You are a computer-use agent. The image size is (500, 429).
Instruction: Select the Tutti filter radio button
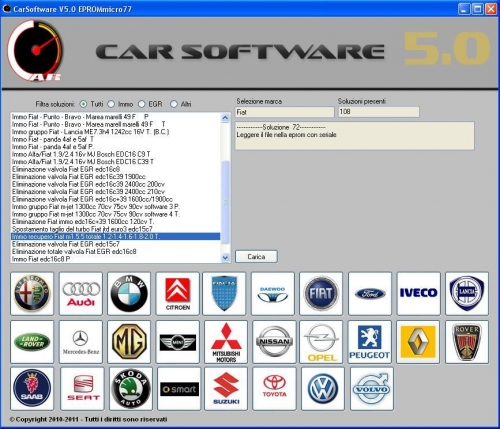(83, 104)
